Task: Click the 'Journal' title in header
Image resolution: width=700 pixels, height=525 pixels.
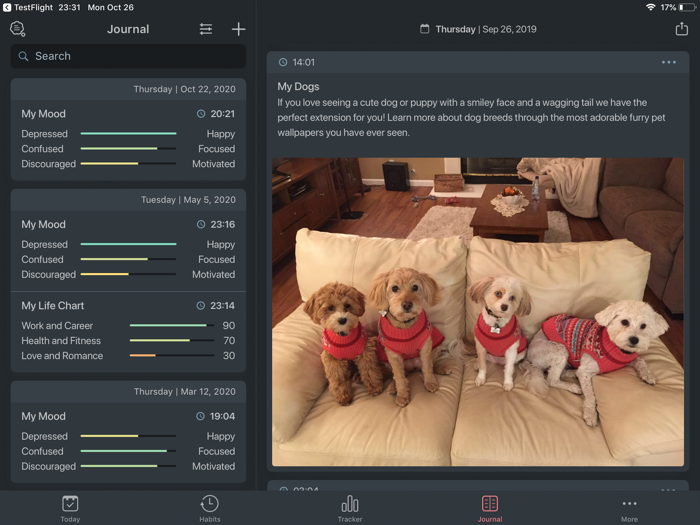Action: tap(128, 29)
